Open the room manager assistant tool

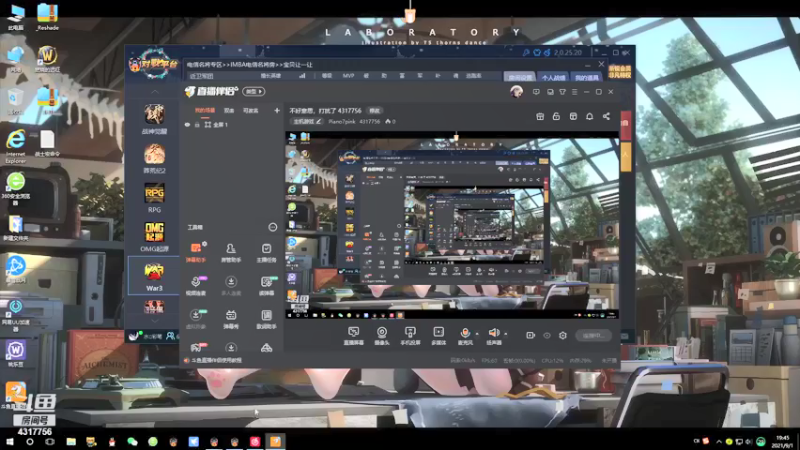[231, 252]
